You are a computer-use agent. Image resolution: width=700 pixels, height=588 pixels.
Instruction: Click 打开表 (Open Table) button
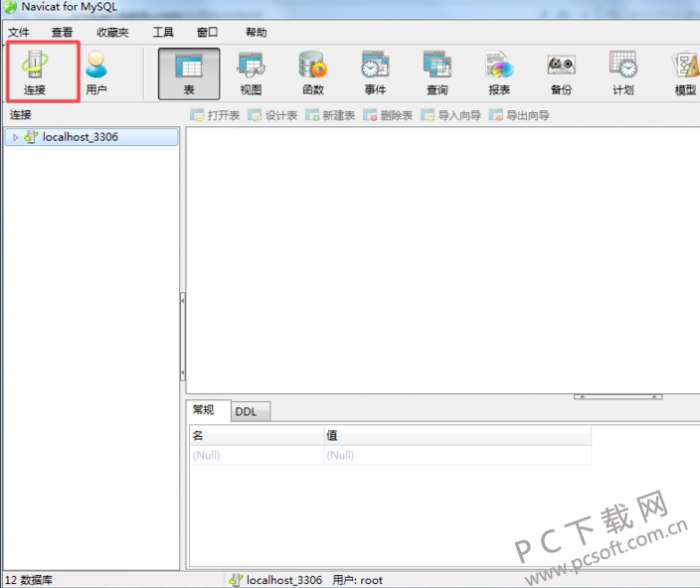(215, 115)
